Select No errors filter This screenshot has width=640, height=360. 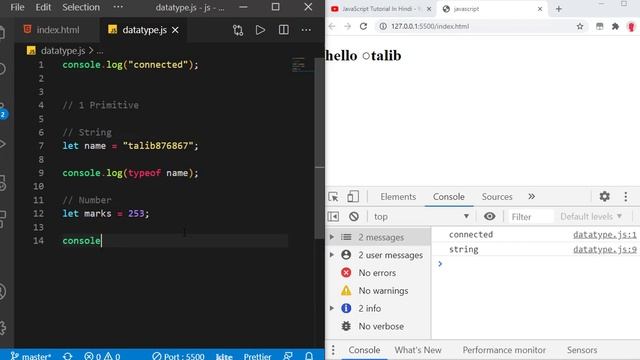coord(377,273)
